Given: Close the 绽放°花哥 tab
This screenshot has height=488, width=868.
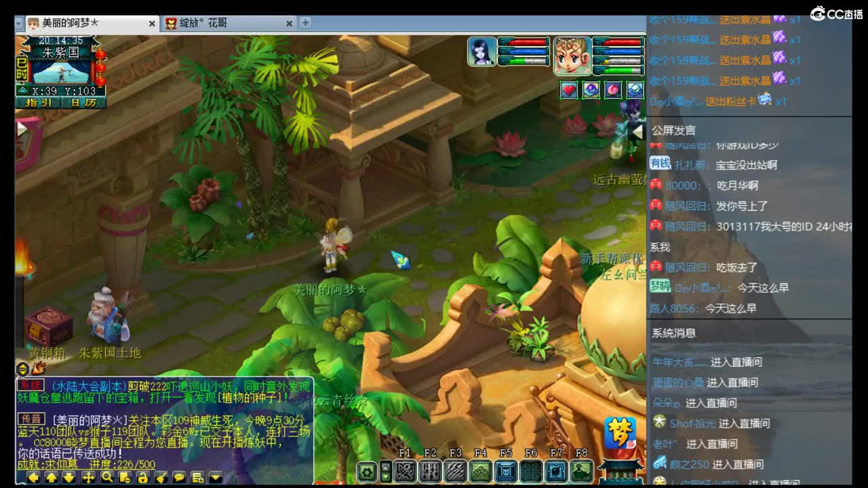Looking at the screenshot, I should point(289,23).
